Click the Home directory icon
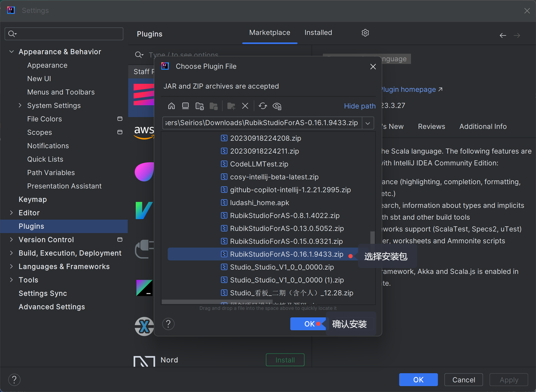Image resolution: width=536 pixels, height=392 pixels. (171, 106)
